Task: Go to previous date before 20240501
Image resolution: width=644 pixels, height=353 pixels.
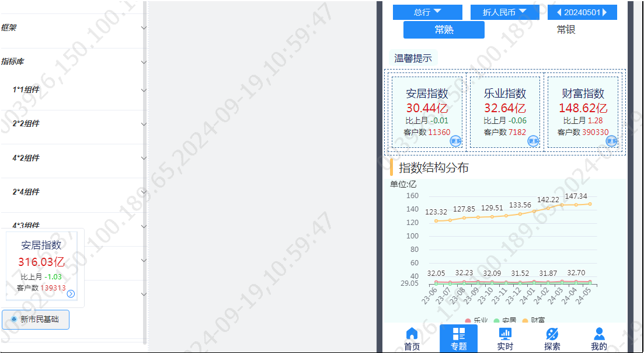Action: 559,12
